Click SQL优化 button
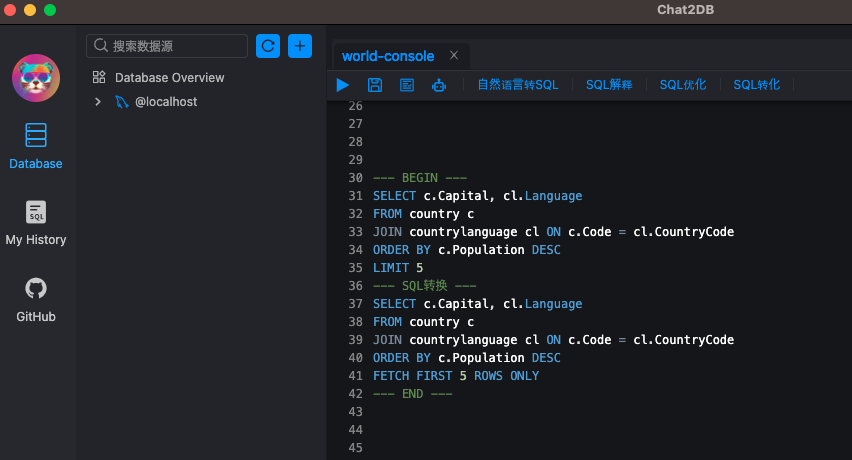Image resolution: width=852 pixels, height=460 pixels. (x=683, y=85)
